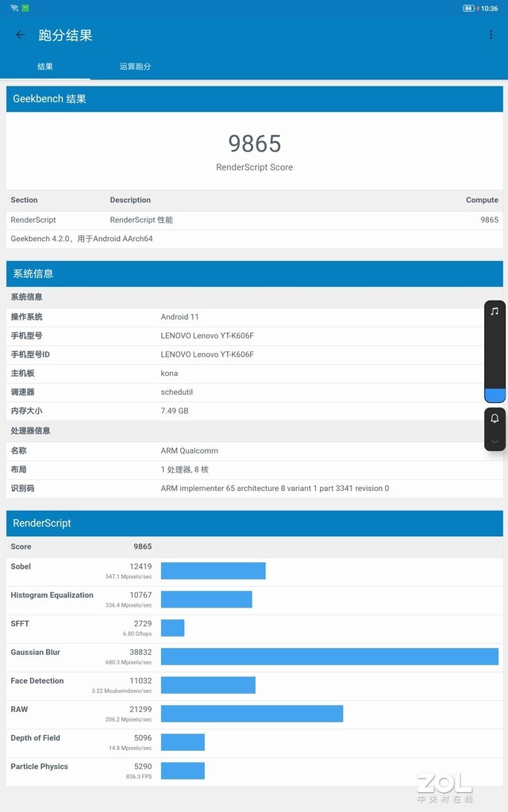Screen dimensions: 508x812
Task: Tap the RAW benchmark bar
Action: coord(252,713)
